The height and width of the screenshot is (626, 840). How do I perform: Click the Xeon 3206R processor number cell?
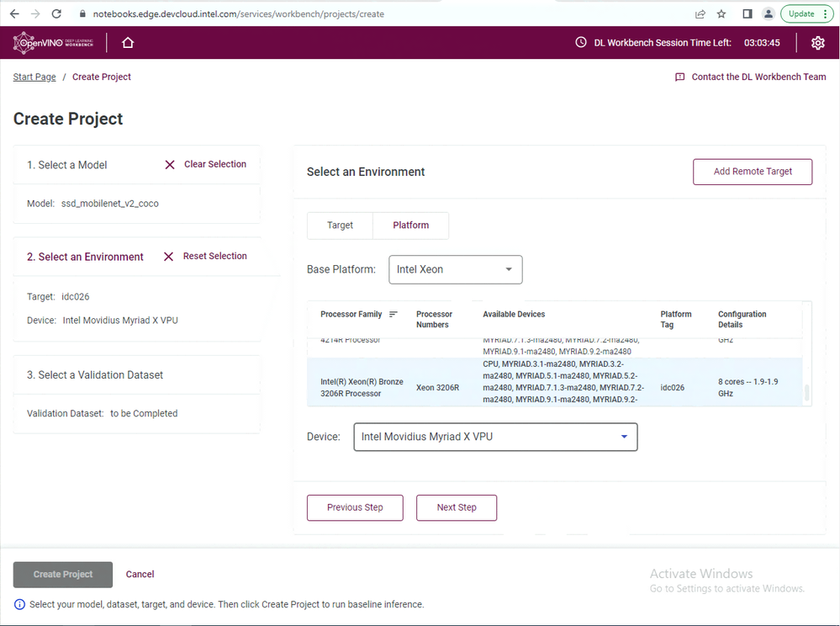click(x=438, y=388)
